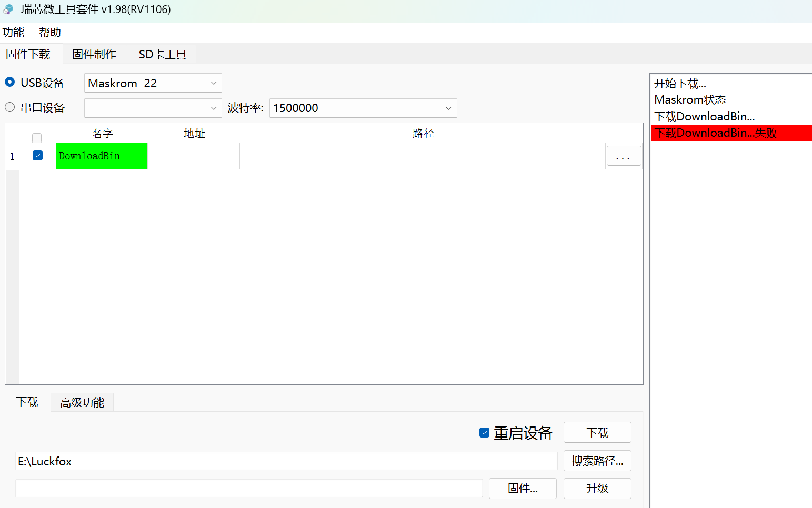This screenshot has width=812, height=508.
Task: Click the empty path cell of DownloadBin
Action: pos(423,156)
